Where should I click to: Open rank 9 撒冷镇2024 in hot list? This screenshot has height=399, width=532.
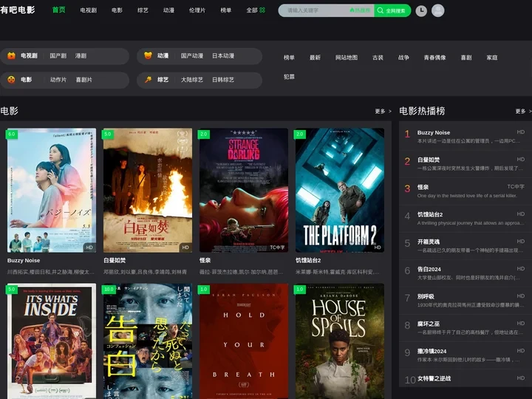tap(465, 355)
